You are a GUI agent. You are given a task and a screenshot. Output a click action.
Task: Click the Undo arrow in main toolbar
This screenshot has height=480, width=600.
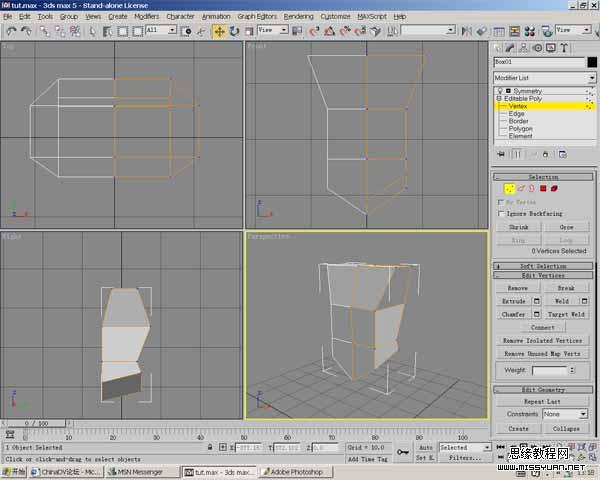[11, 31]
